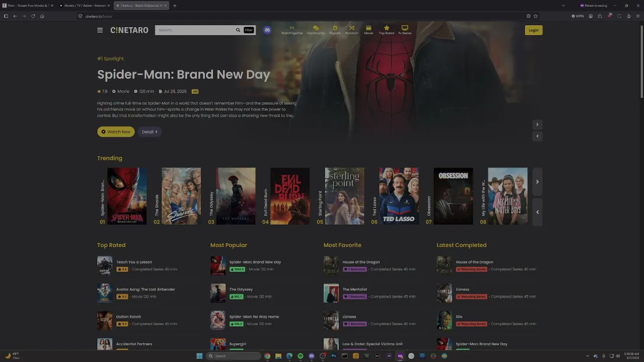
Task: Open the VPN indicator in toolbar
Action: 578,16
